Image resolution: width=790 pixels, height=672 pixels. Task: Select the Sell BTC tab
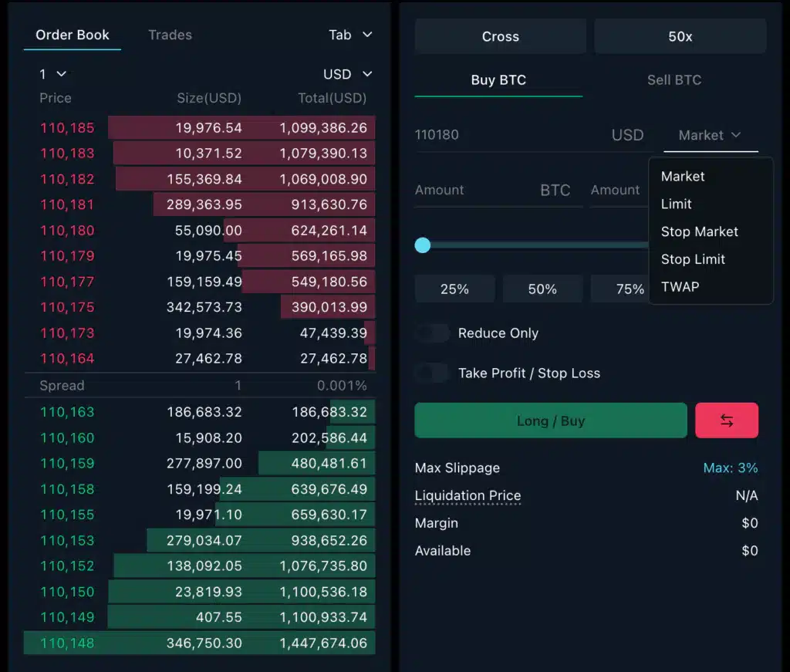pos(674,80)
